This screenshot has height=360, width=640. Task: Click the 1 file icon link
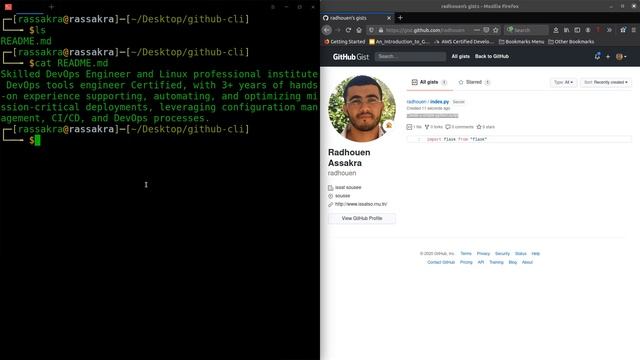tap(414, 127)
